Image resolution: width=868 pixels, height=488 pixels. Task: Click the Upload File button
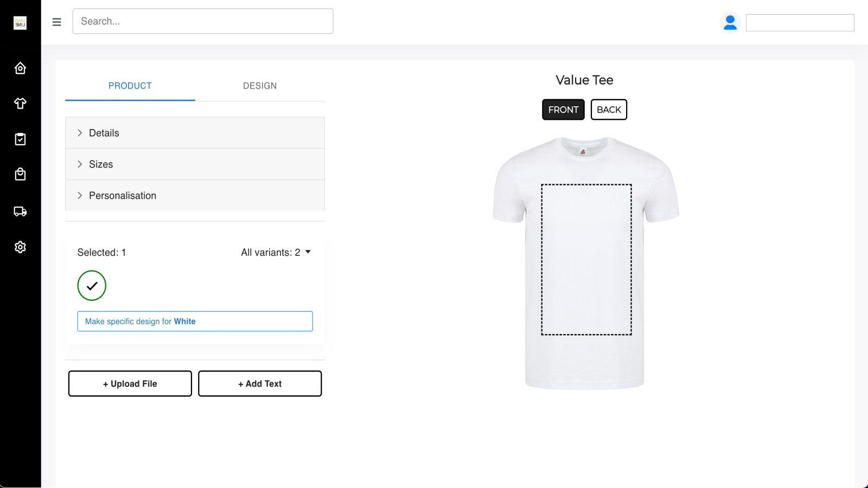tap(130, 383)
